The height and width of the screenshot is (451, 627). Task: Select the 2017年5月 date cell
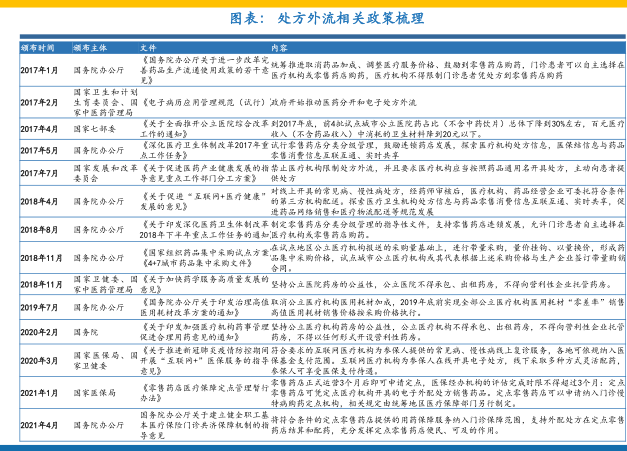click(x=40, y=150)
